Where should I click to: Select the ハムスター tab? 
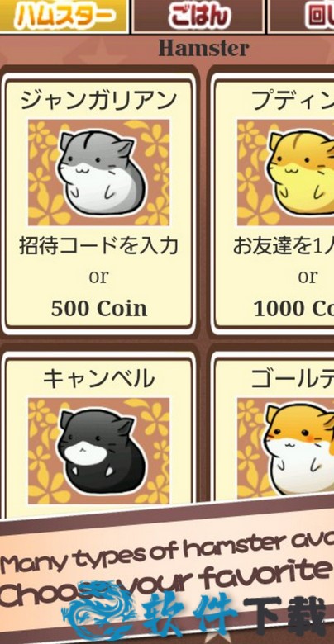coord(64,17)
